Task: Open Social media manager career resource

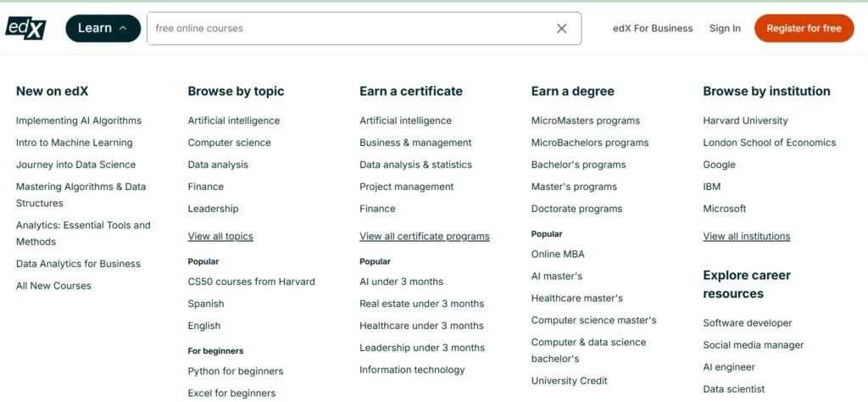Action: click(754, 345)
